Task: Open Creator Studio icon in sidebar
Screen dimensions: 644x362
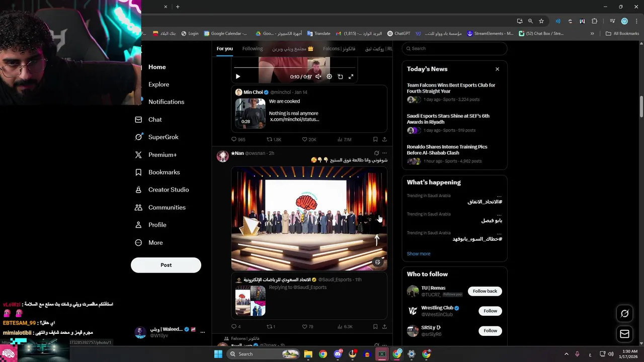Action: (138, 190)
